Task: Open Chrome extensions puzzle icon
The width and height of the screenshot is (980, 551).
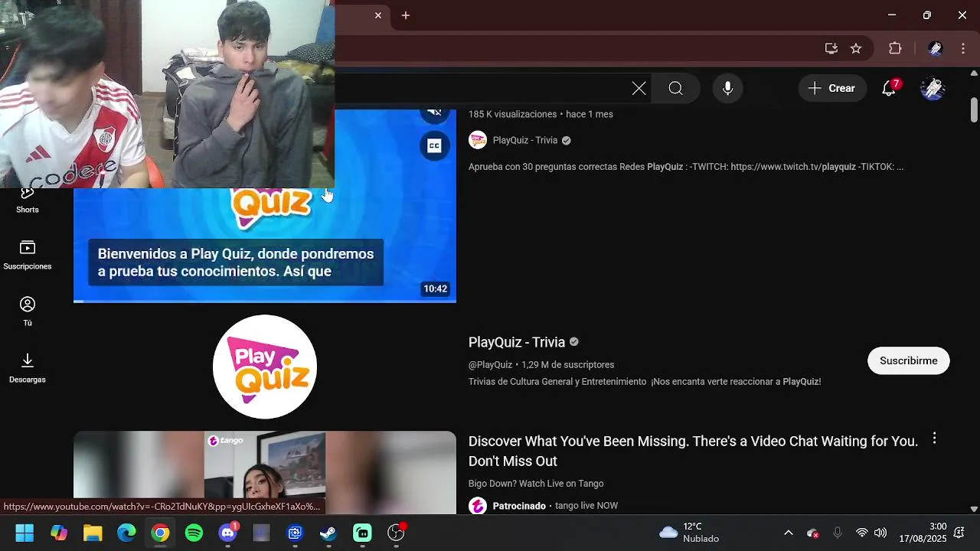Action: tap(895, 48)
